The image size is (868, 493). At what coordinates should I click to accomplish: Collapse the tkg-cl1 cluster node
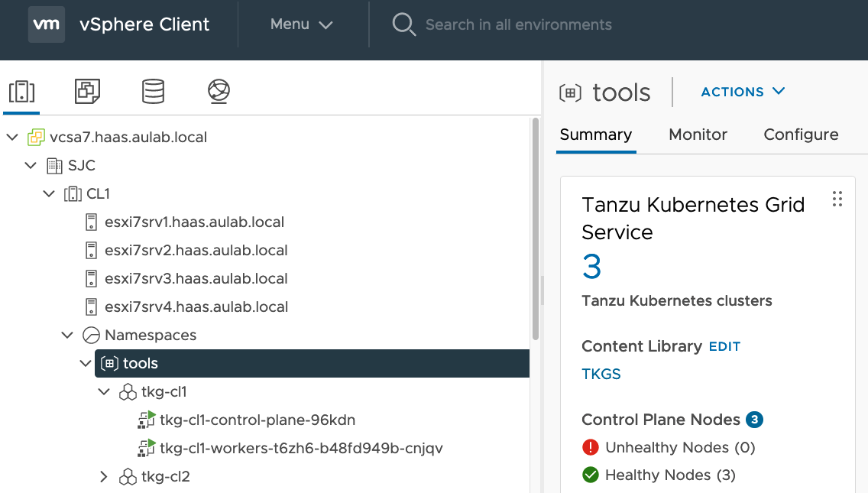point(103,391)
